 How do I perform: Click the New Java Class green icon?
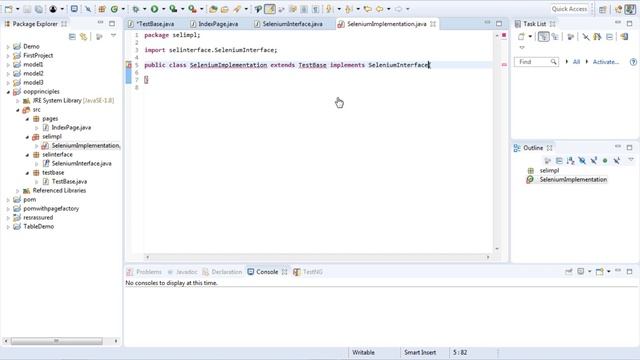click(x=114, y=9)
